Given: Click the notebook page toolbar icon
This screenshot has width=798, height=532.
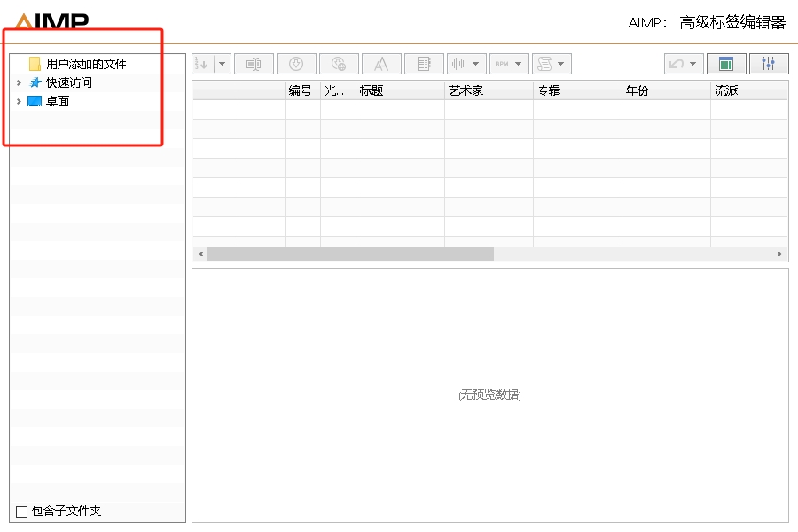Looking at the screenshot, I should [424, 64].
